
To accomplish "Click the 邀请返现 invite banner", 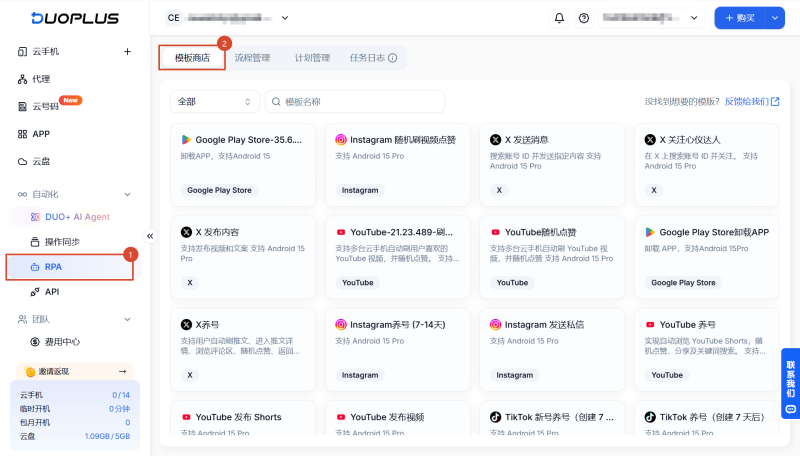I will 75,371.
